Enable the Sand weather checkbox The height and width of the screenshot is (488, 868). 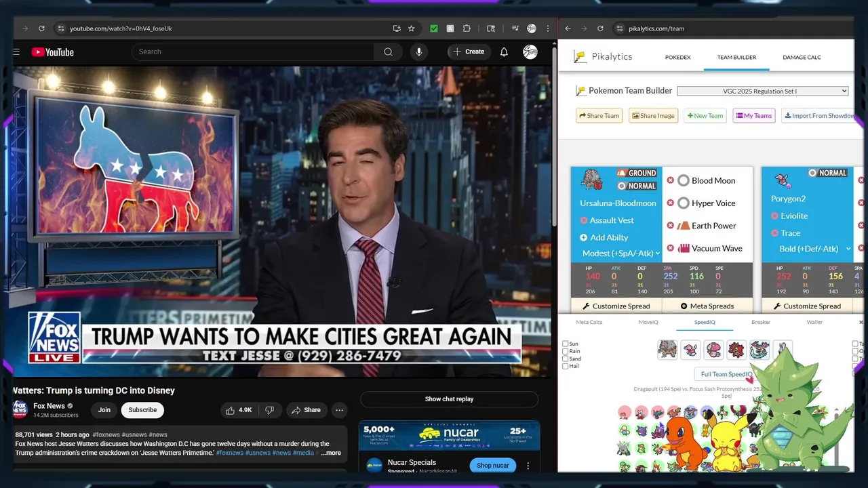pyautogui.click(x=565, y=359)
